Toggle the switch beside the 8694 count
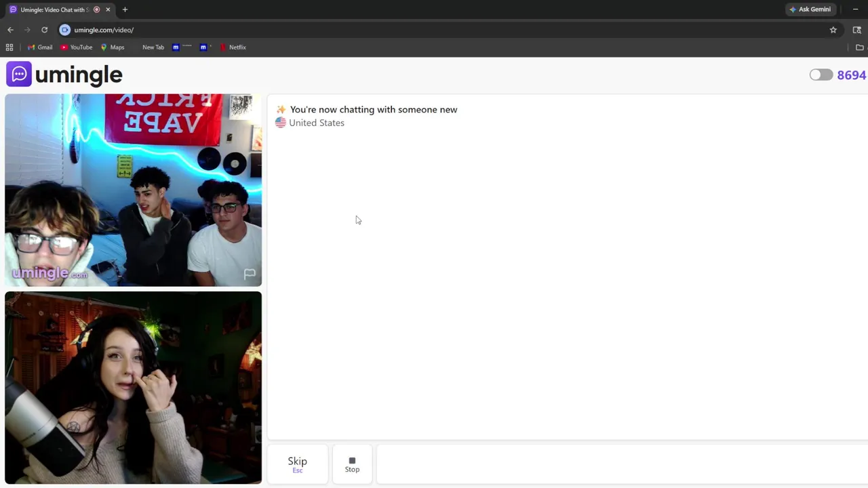The width and height of the screenshot is (868, 488). click(821, 75)
